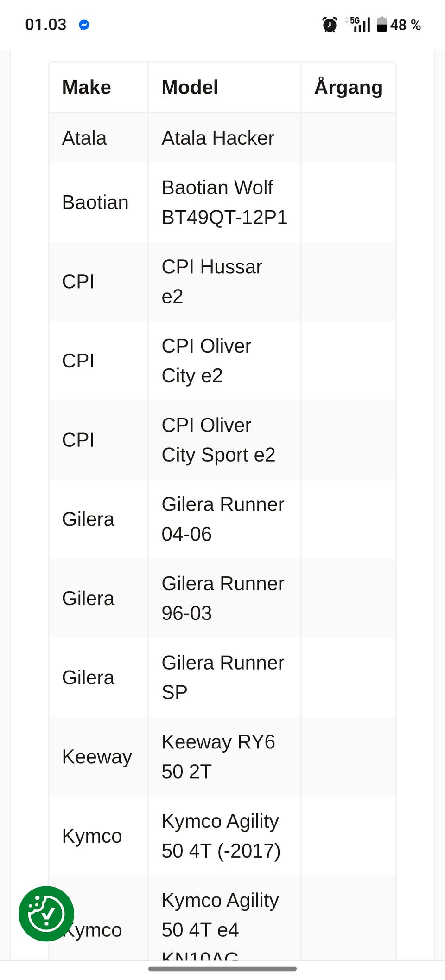Select the Baotian Wolf BT49QT-12P1 cell
This screenshot has width=445, height=980.
pyautogui.click(x=224, y=202)
